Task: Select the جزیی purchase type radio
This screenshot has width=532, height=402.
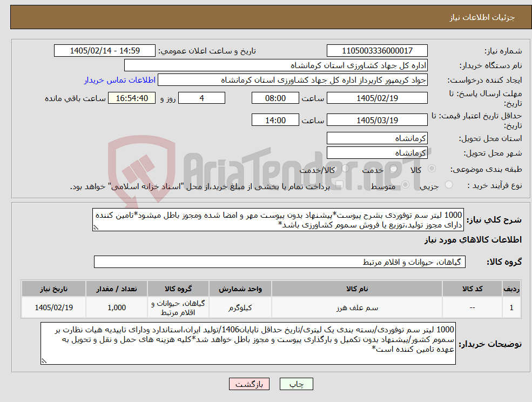Action: click(449, 185)
